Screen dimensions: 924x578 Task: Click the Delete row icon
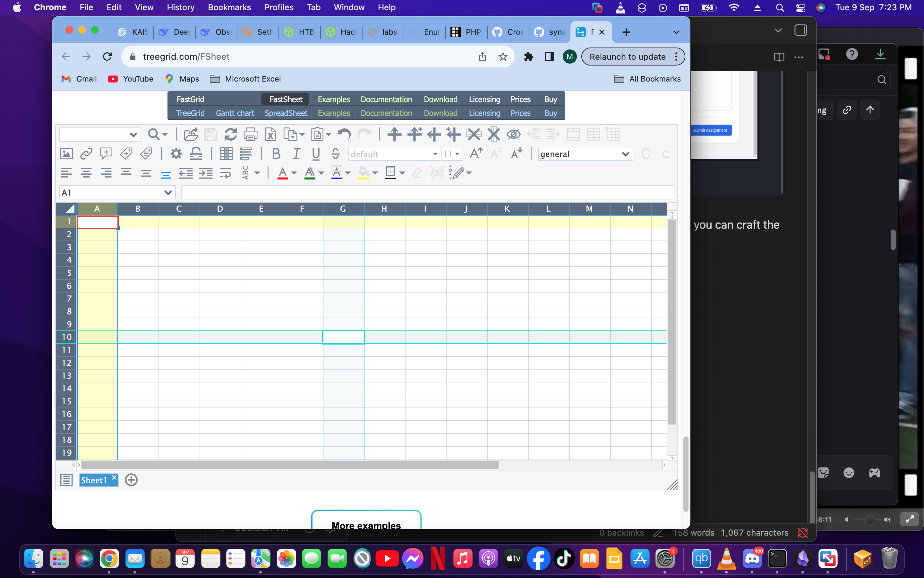(474, 134)
